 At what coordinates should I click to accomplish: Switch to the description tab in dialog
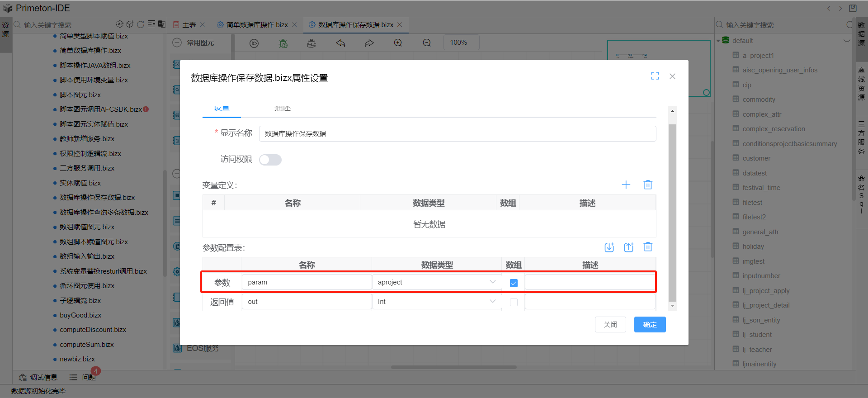tap(283, 109)
